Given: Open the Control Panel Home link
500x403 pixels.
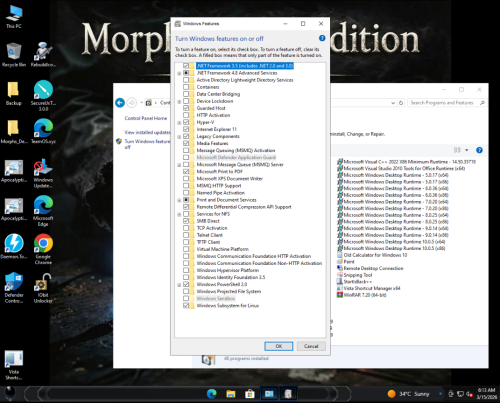Looking at the screenshot, I should tap(146, 118).
